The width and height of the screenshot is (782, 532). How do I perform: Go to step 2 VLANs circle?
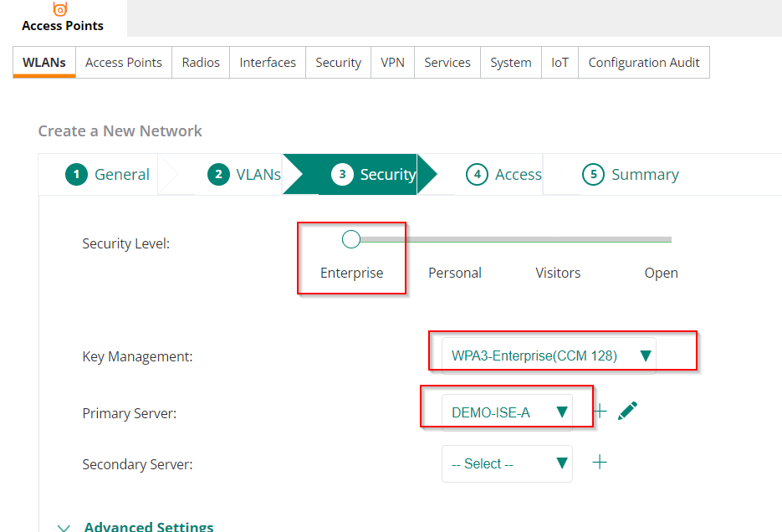(218, 175)
